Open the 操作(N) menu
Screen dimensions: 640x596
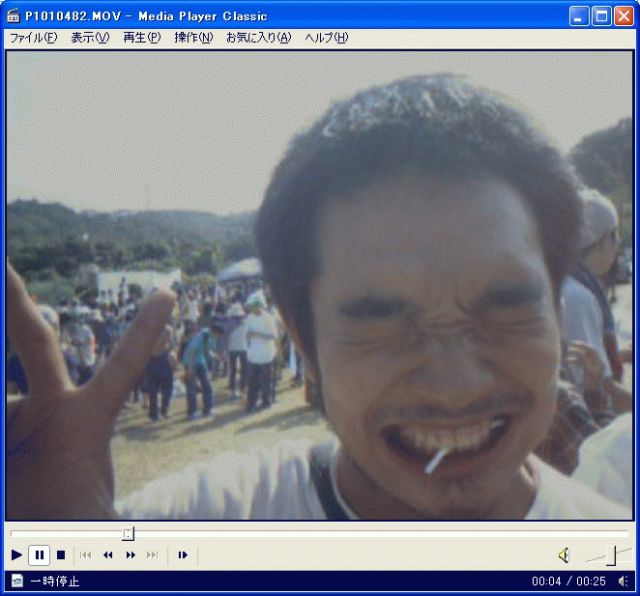pyautogui.click(x=193, y=38)
